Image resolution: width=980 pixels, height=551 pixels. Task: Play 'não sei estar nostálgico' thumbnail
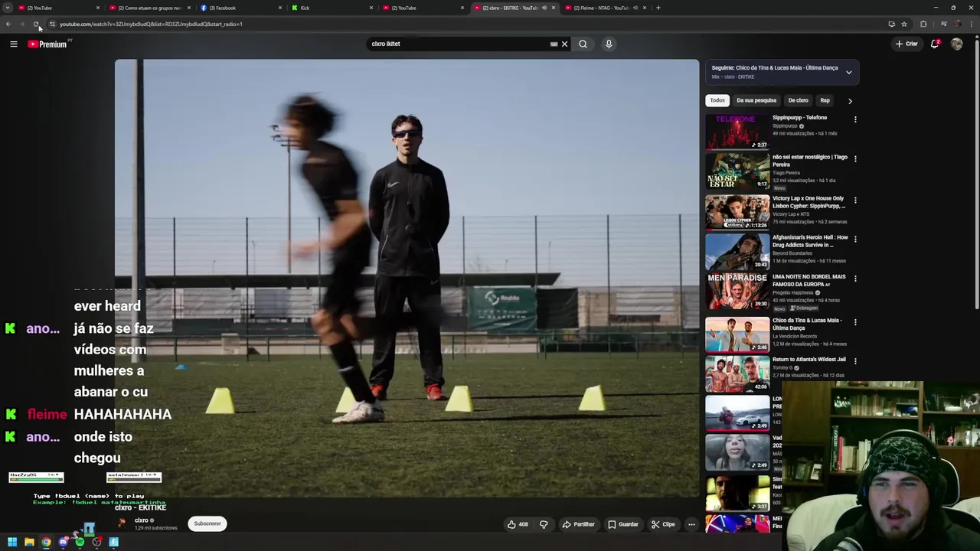(737, 171)
